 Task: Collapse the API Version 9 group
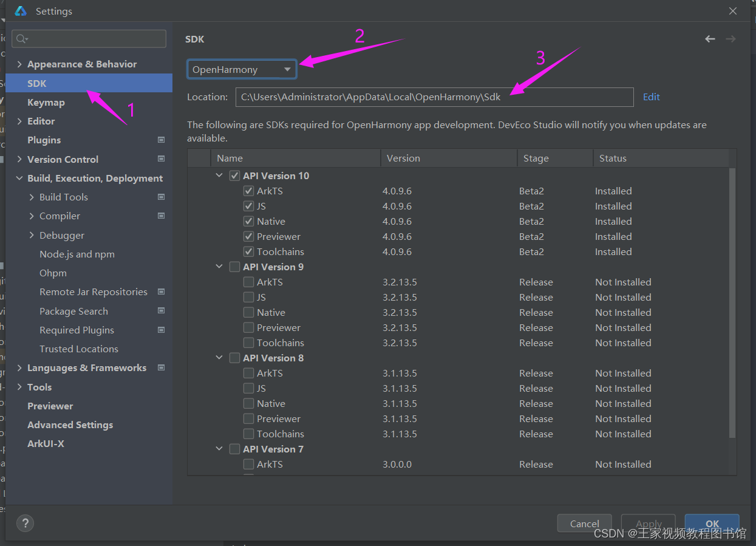(x=219, y=267)
